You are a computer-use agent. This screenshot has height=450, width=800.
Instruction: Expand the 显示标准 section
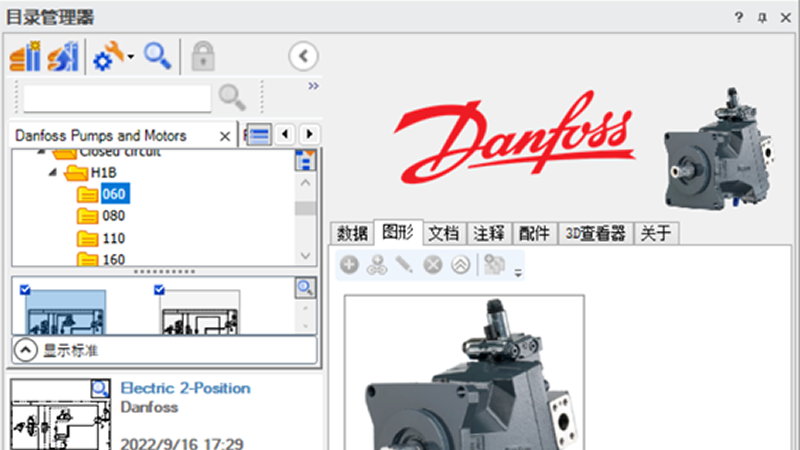coord(26,351)
